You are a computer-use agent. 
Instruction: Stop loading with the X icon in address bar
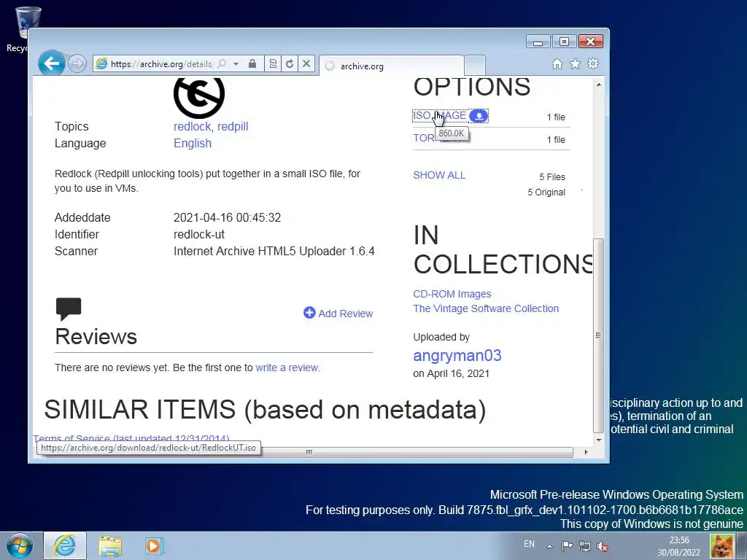[306, 64]
